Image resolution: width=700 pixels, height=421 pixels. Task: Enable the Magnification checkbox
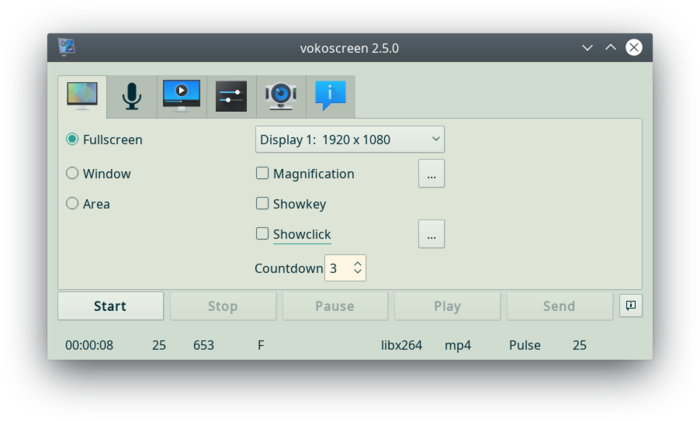point(262,173)
